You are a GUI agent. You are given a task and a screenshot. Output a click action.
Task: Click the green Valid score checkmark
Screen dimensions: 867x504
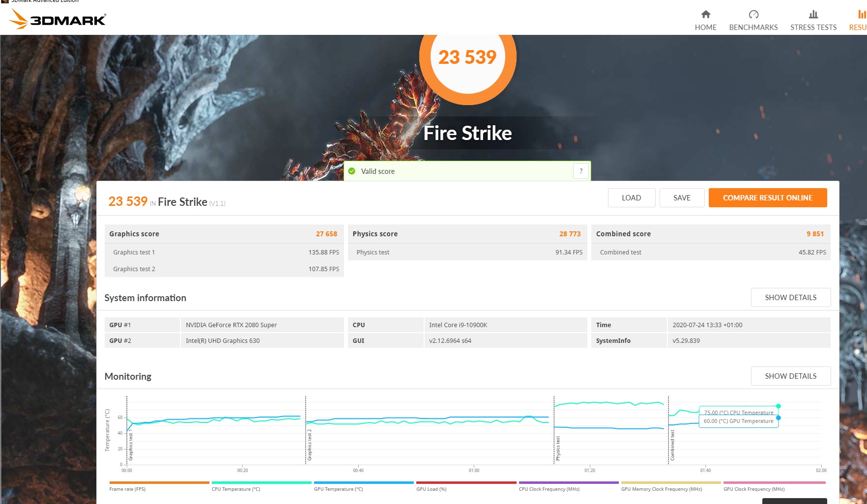[352, 171]
